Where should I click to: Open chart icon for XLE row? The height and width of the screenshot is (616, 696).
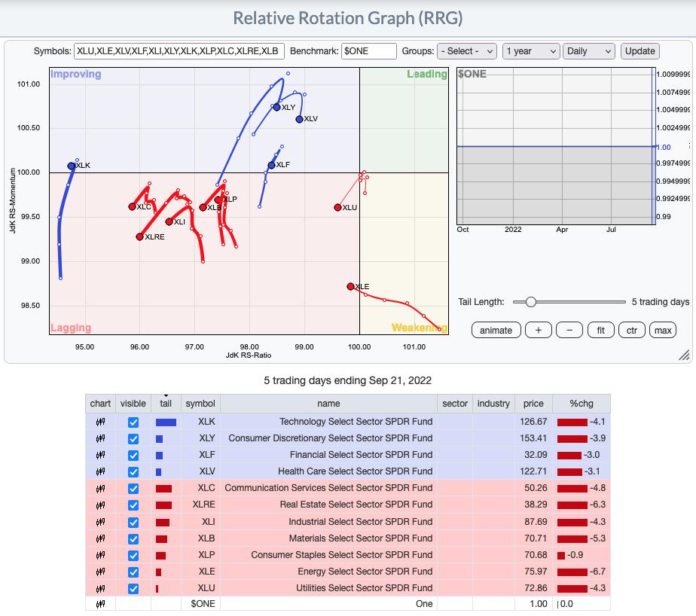tap(101, 572)
